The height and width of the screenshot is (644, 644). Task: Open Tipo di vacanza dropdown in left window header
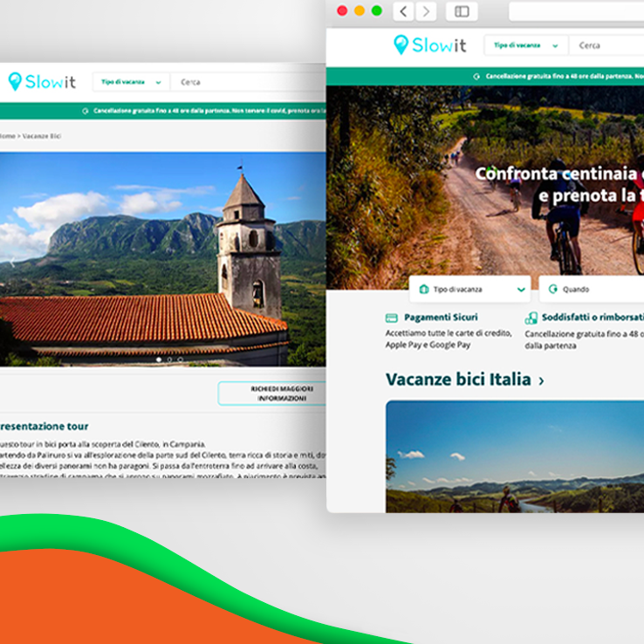pyautogui.click(x=131, y=82)
